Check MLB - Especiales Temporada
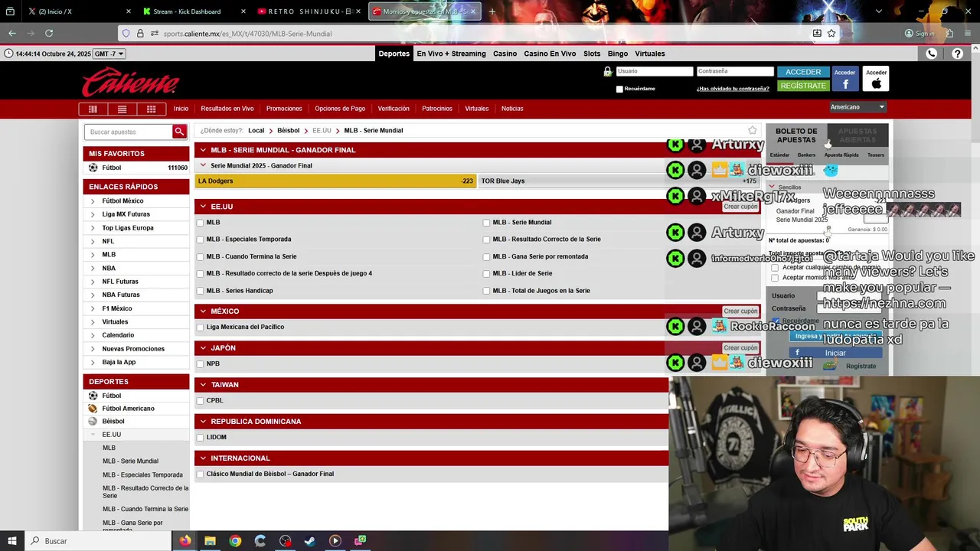The image size is (980, 551). tap(200, 240)
